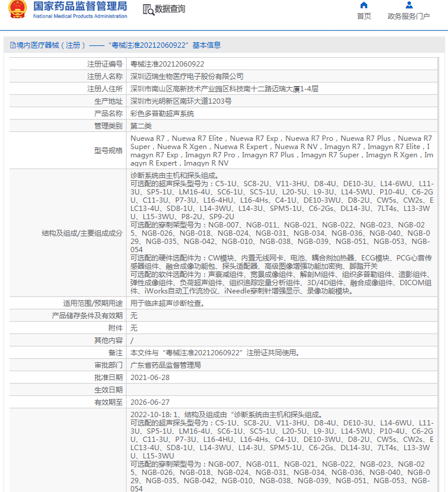Image resolution: width=448 pixels, height=492 pixels.
Task: Select the 迈瑞大厦1-4层 address value
Action: [224, 89]
